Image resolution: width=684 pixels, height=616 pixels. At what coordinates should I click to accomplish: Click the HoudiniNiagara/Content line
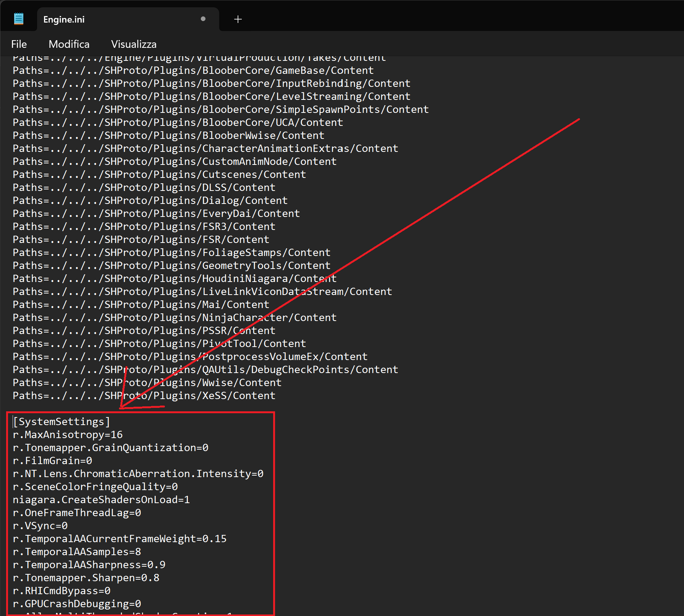175,279
